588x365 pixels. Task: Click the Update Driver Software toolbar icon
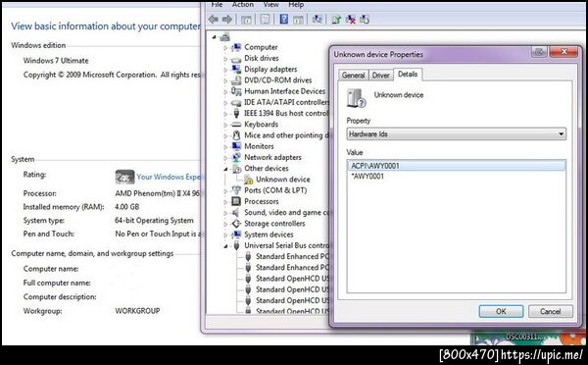pos(336,20)
